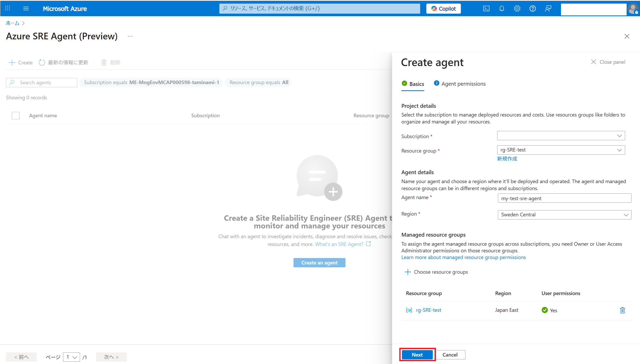The height and width of the screenshot is (364, 640).
Task: Refresh list with 最新の情報に更新
Action: (x=63, y=63)
